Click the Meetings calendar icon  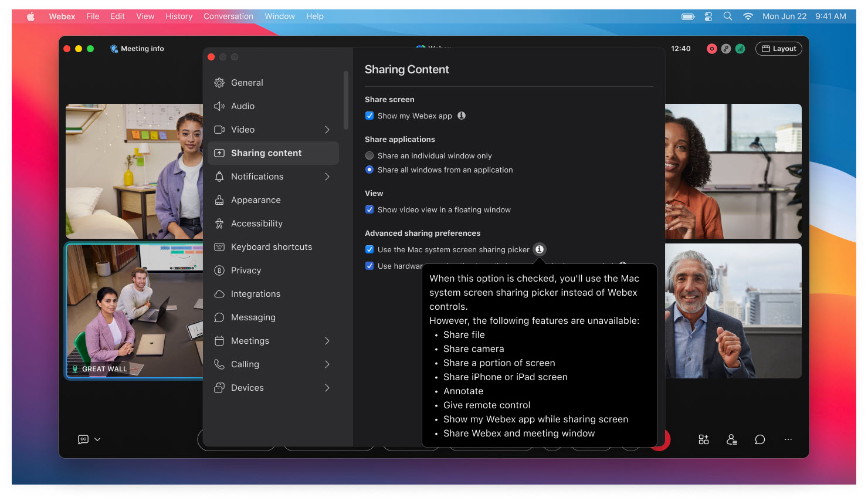pyautogui.click(x=219, y=341)
